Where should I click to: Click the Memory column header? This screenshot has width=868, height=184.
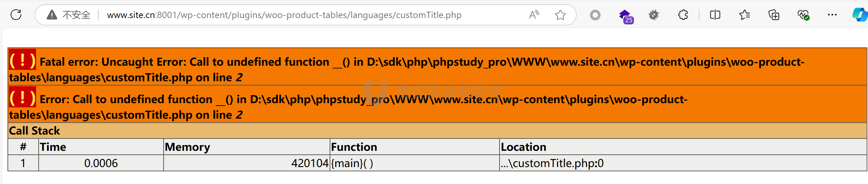point(188,147)
